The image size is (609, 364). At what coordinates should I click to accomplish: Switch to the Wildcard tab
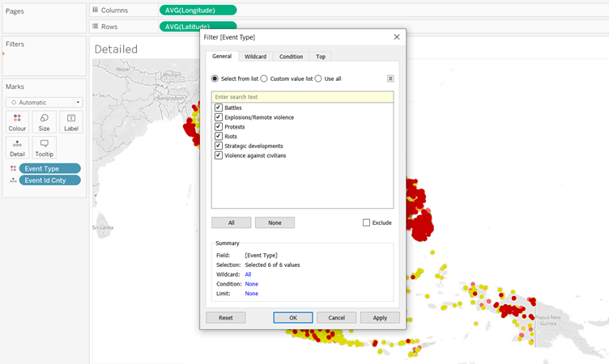point(256,57)
